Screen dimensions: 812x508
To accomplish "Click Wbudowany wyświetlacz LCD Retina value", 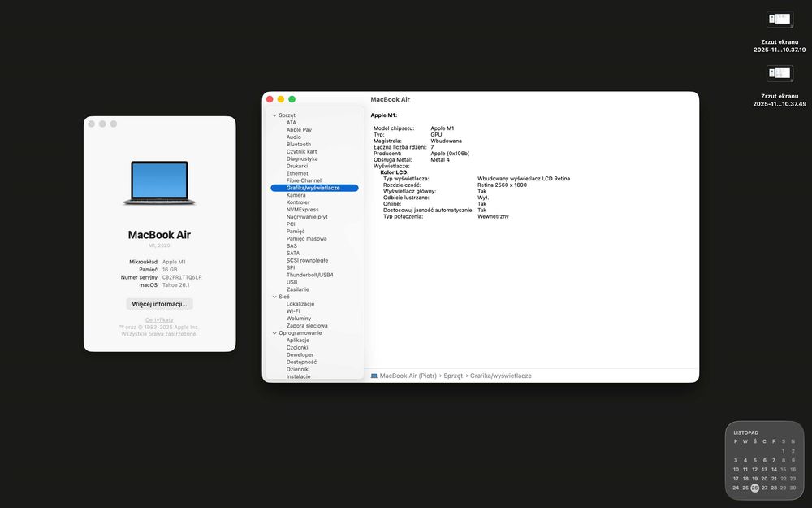I will [x=524, y=179].
